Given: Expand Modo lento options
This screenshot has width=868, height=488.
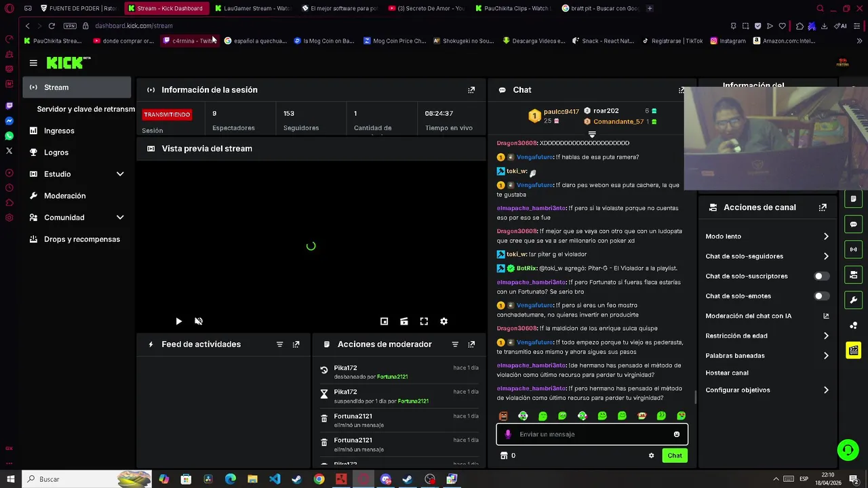Looking at the screenshot, I should pyautogui.click(x=826, y=237).
